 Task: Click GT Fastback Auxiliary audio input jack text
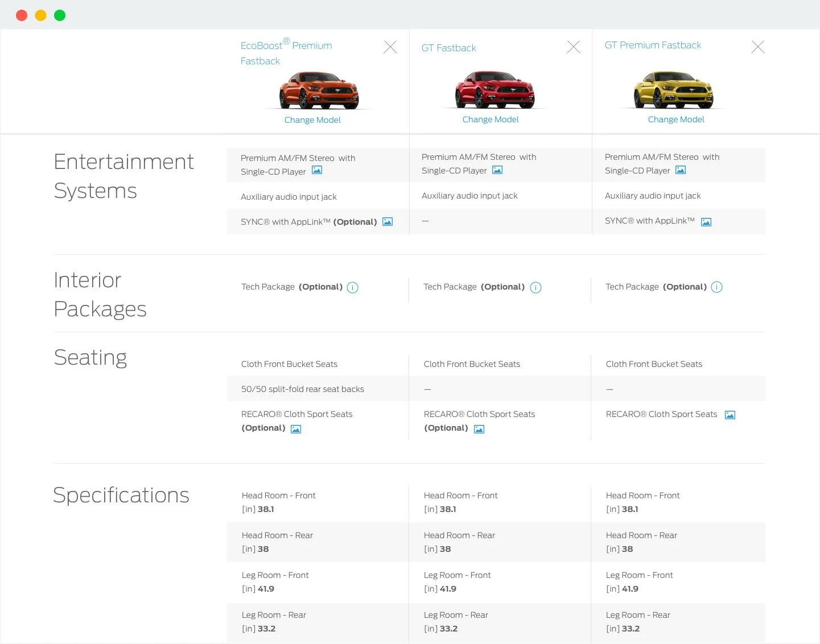(x=469, y=196)
